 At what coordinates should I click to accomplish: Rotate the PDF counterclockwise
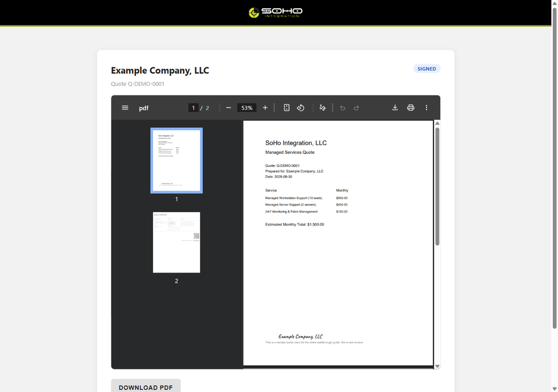[301, 107]
